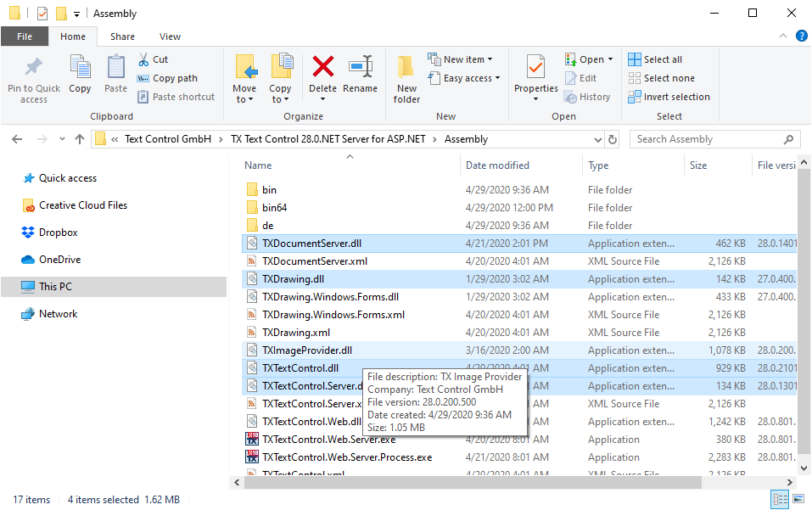The width and height of the screenshot is (812, 510).
Task: Open OneDrive in navigation pane
Action: 59,260
